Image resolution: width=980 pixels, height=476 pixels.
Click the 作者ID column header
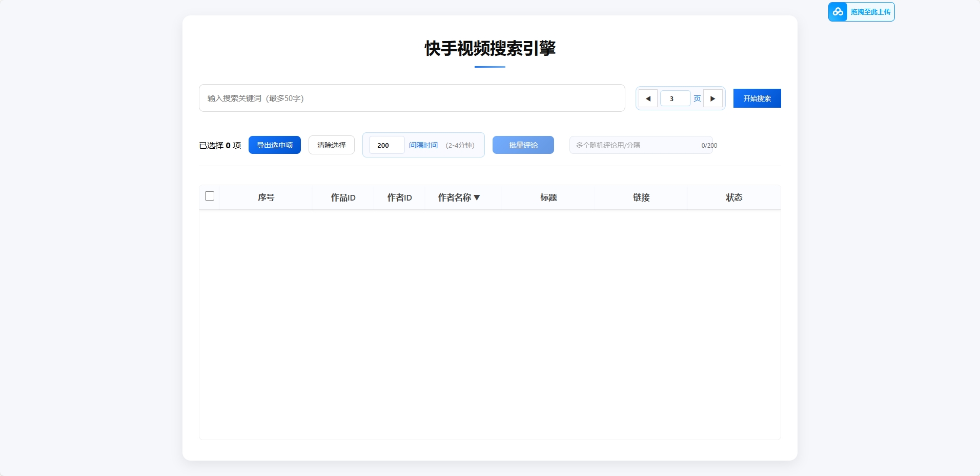399,197
